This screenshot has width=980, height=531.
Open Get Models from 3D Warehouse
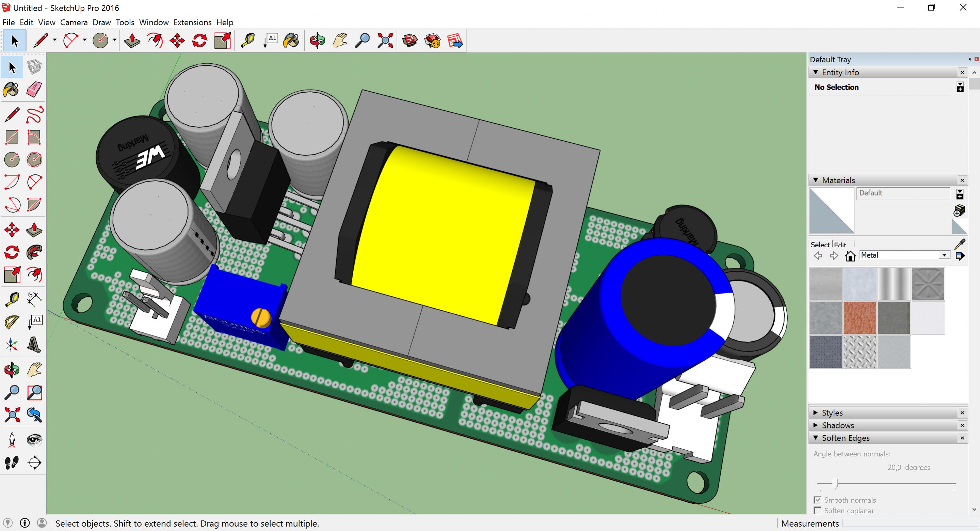click(410, 40)
